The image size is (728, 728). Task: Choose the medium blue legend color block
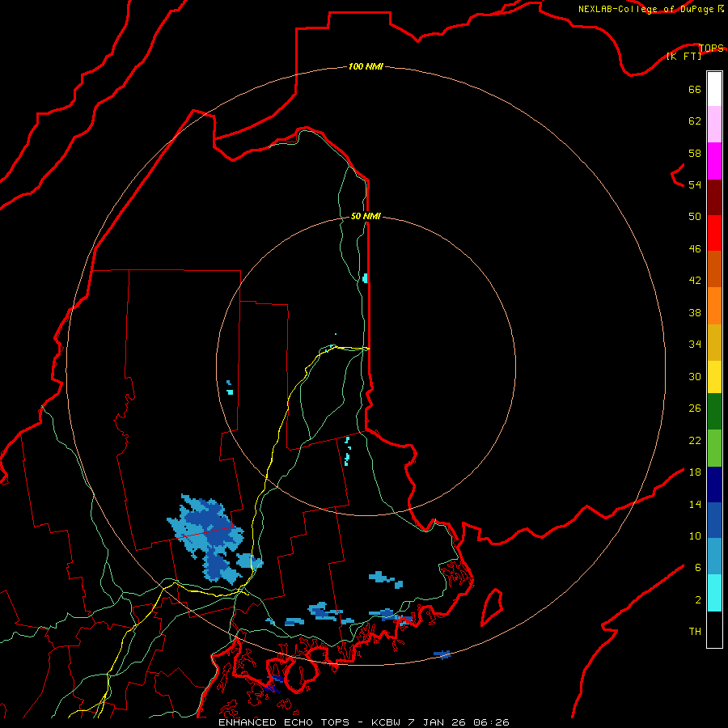point(714,520)
